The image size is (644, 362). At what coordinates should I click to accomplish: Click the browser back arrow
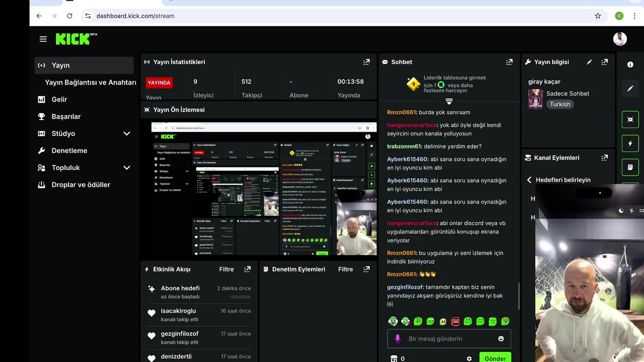tap(39, 16)
